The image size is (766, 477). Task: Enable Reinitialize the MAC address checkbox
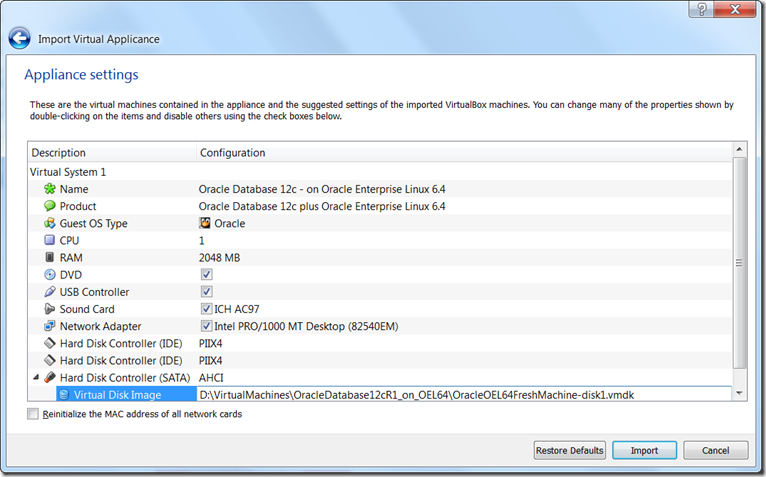(x=34, y=414)
